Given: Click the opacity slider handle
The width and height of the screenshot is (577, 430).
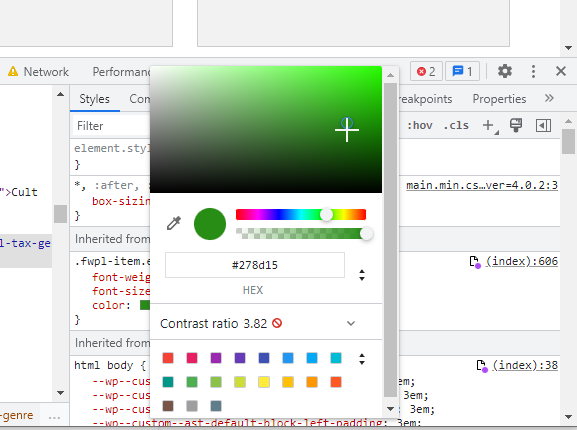Looking at the screenshot, I should [366, 234].
